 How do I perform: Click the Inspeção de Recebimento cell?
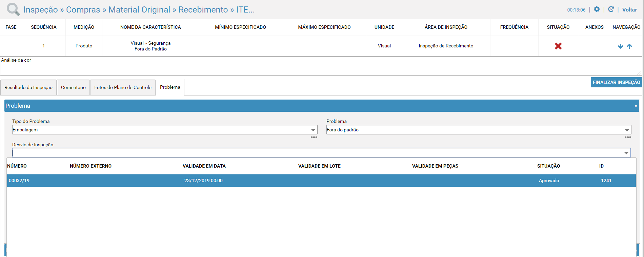(x=446, y=46)
